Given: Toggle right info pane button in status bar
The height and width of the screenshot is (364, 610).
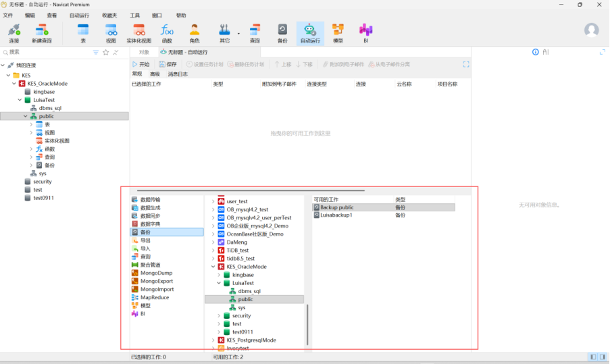Looking at the screenshot, I should pyautogui.click(x=602, y=357).
